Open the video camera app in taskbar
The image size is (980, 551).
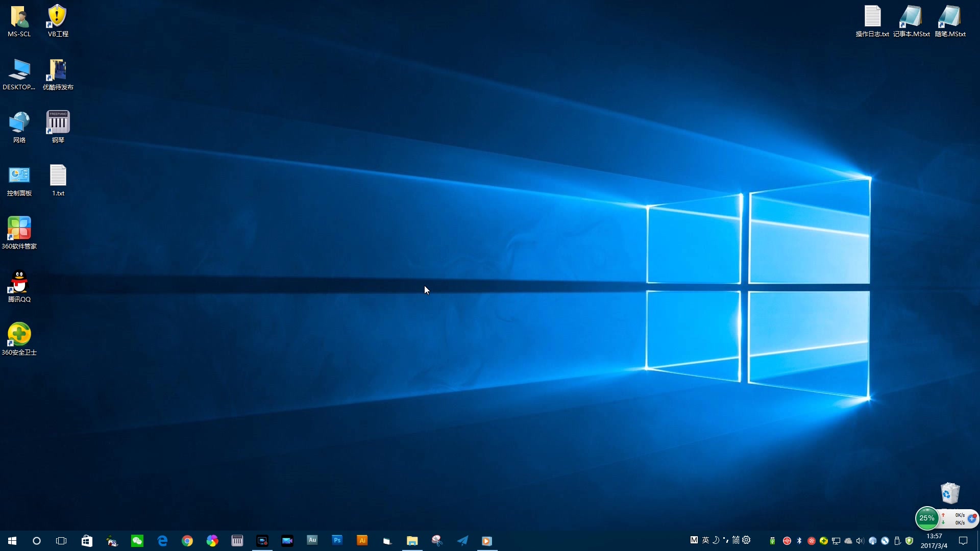point(287,541)
